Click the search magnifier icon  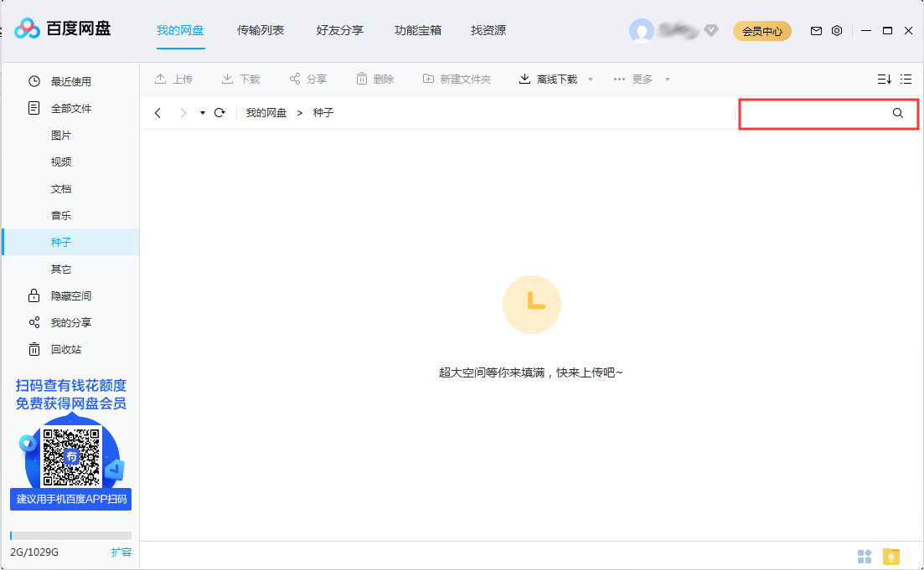pos(898,113)
